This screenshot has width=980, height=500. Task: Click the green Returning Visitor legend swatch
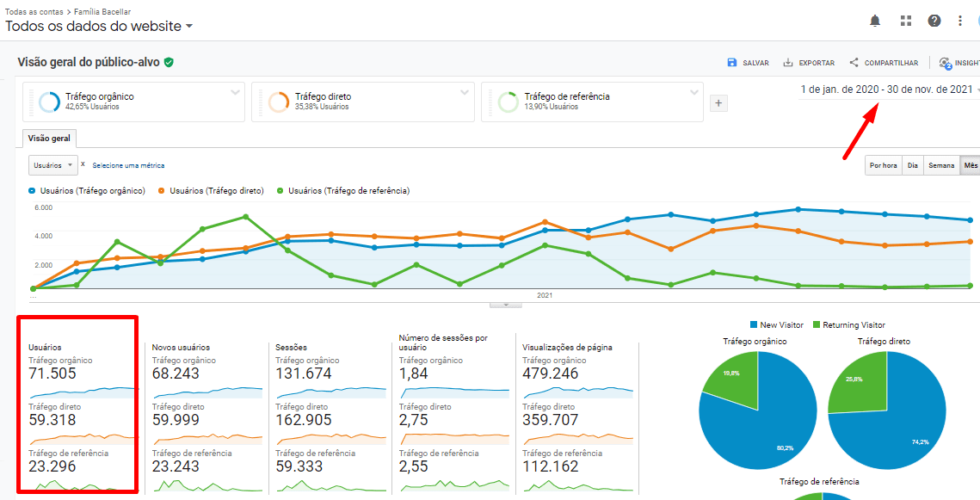pos(817,325)
